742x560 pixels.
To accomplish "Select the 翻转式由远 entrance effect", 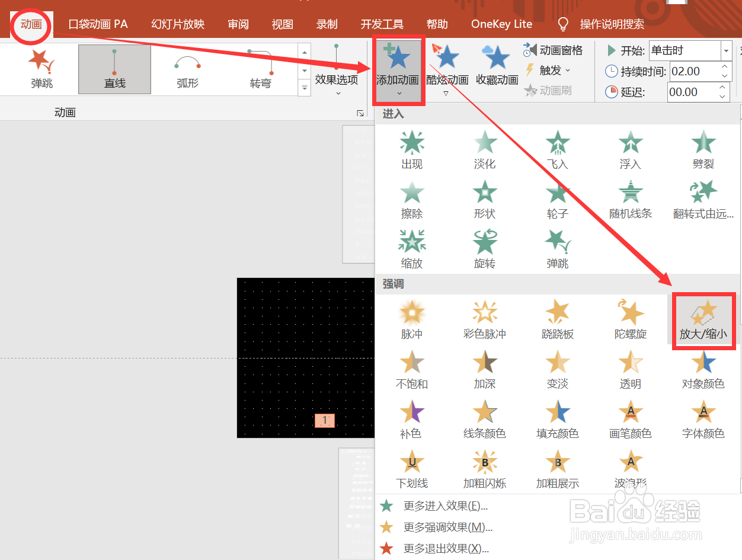I will point(703,200).
